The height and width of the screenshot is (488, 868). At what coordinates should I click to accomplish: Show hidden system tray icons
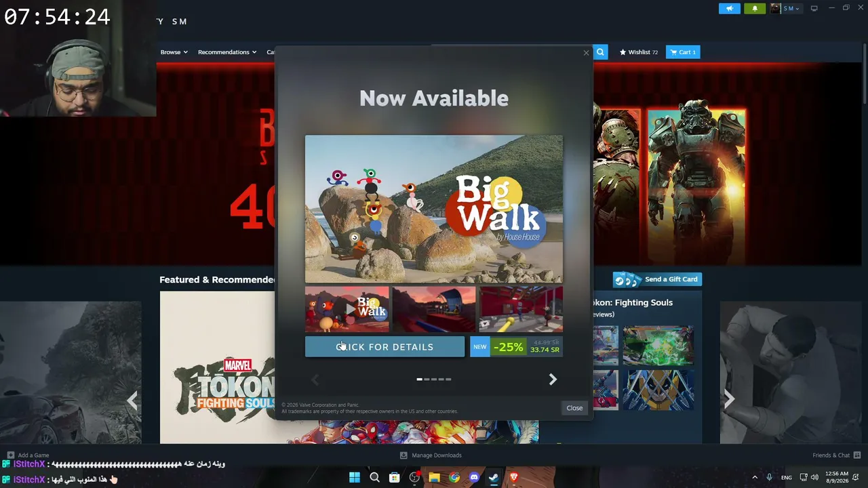coord(754,477)
